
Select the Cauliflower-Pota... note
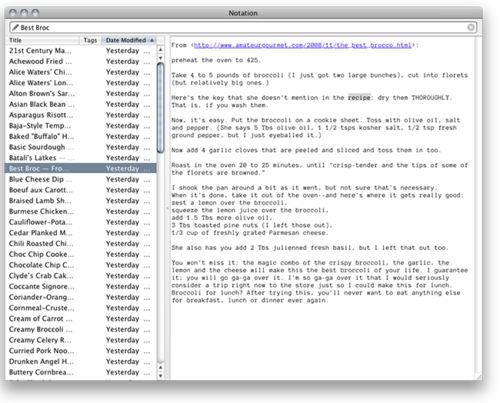tap(81, 222)
